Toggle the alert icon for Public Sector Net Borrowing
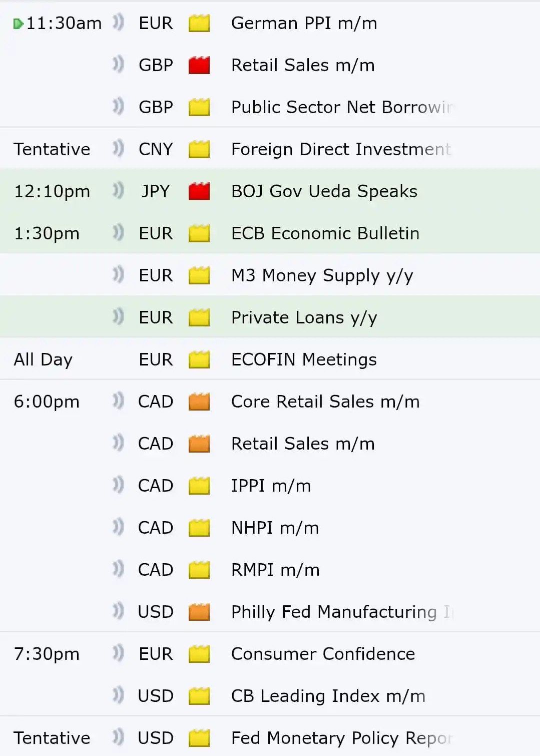 coord(118,107)
